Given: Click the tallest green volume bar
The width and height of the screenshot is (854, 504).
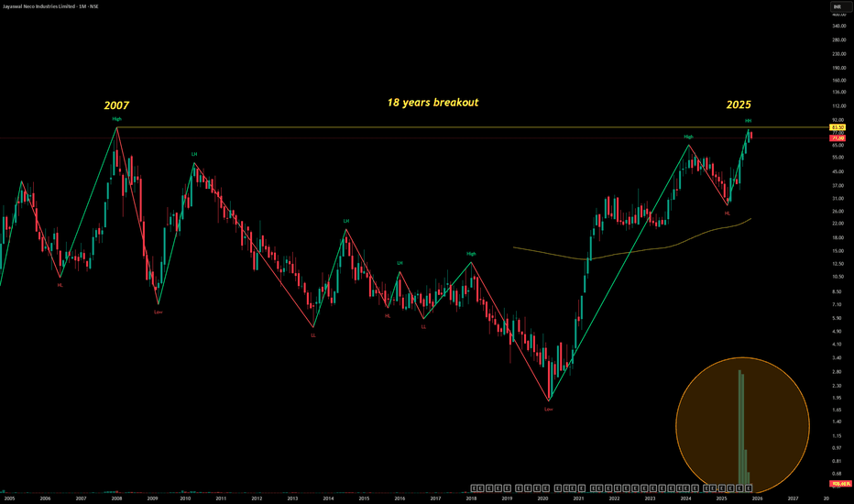Looking at the screenshot, I should click(739, 426).
